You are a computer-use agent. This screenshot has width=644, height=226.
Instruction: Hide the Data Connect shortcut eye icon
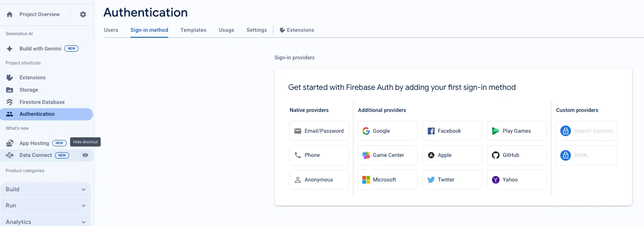[85, 155]
